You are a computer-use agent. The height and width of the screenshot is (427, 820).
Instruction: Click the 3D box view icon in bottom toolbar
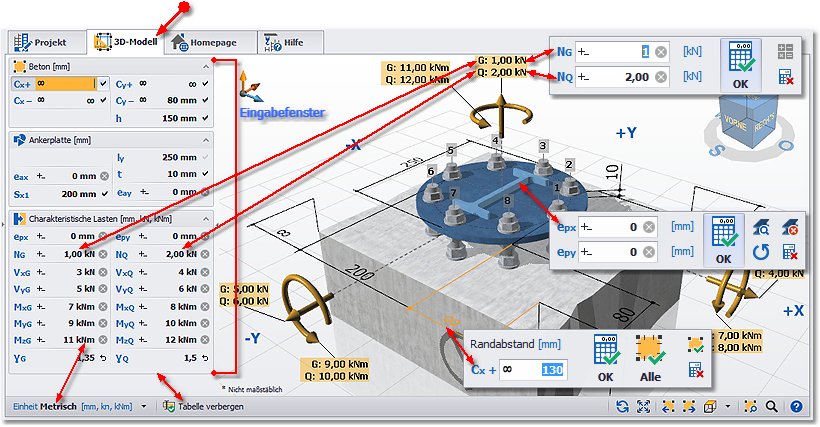click(710, 406)
